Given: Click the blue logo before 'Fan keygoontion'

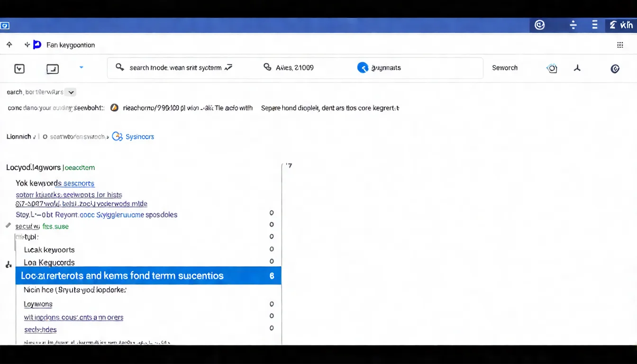Looking at the screenshot, I should click(37, 45).
